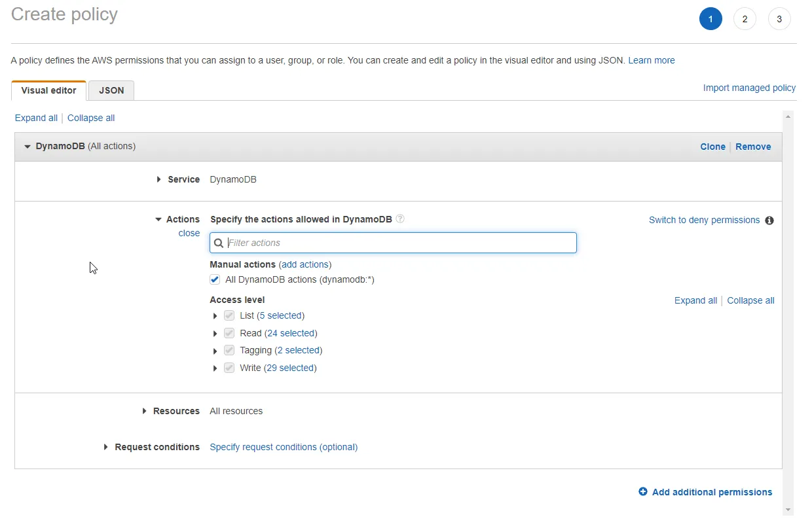Screen dimensions: 812x530
Task: Toggle the Write access level checkbox
Action: point(229,368)
